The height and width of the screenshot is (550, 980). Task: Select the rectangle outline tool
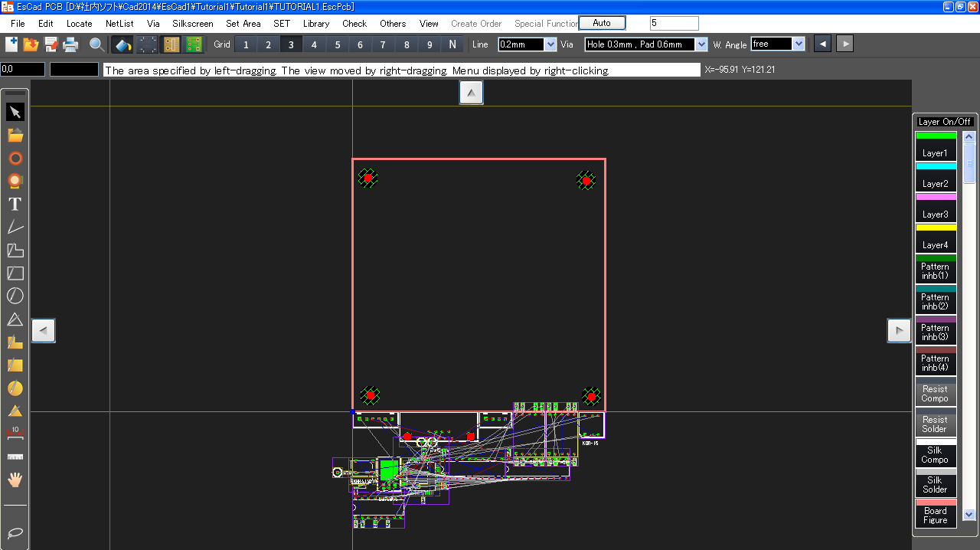15,273
